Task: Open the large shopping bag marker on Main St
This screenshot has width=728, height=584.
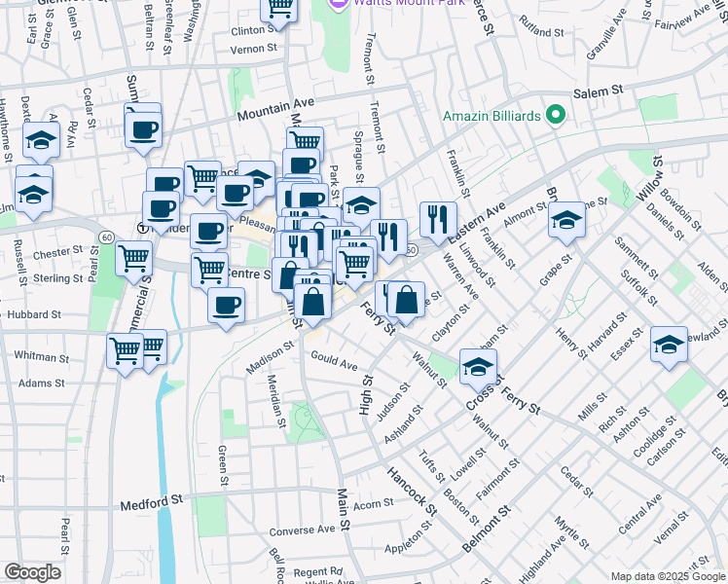Action: tap(313, 305)
